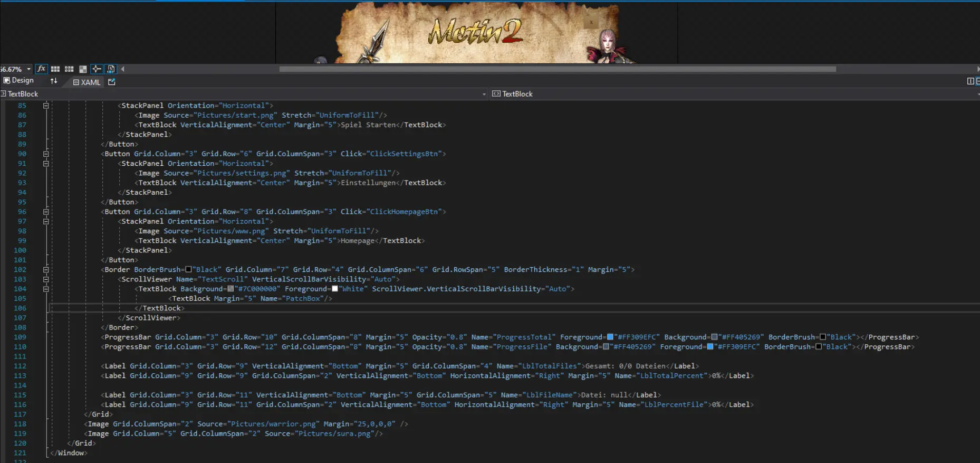Click the "LblPercentFile" name value
Screen dimensions: 980x463
[674, 405]
